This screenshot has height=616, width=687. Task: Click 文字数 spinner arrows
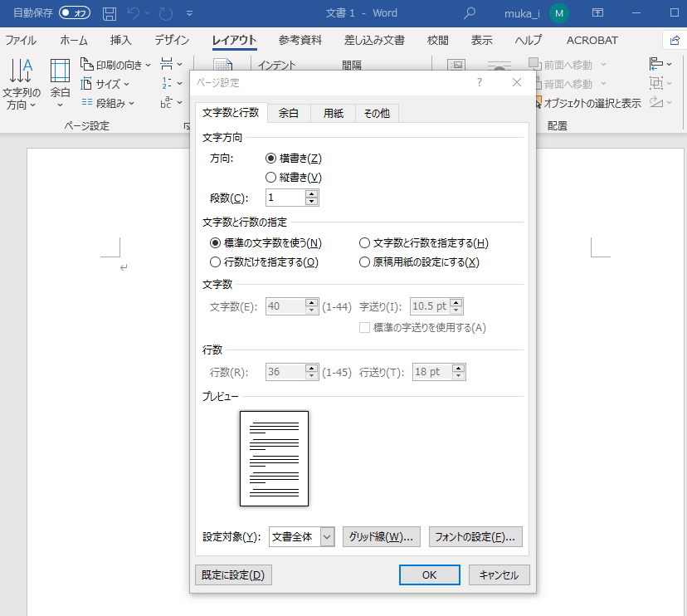pyautogui.click(x=311, y=306)
